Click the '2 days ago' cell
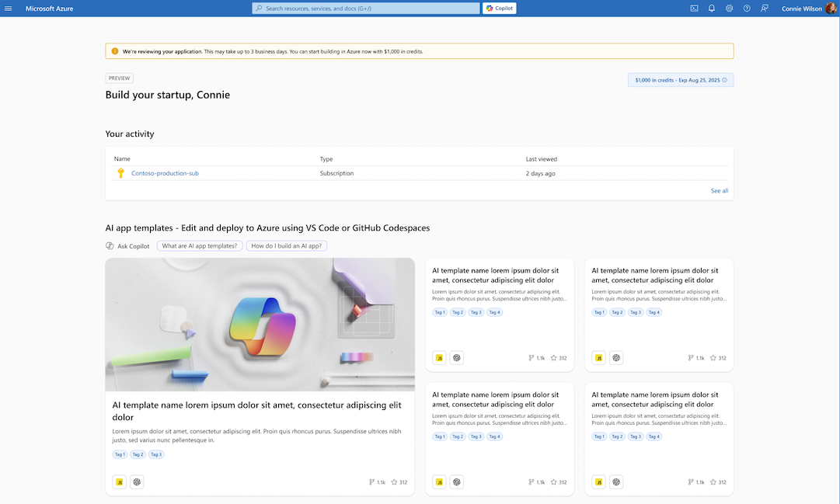840x504 pixels. coord(541,173)
